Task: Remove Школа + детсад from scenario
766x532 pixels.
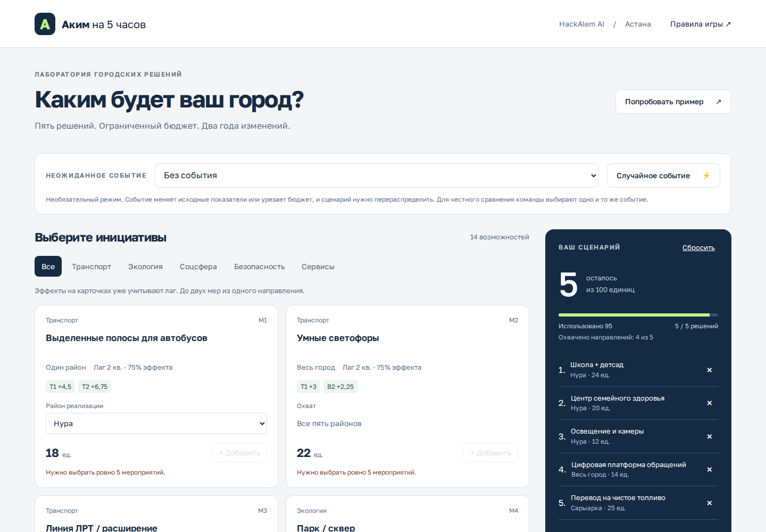Action: [709, 370]
